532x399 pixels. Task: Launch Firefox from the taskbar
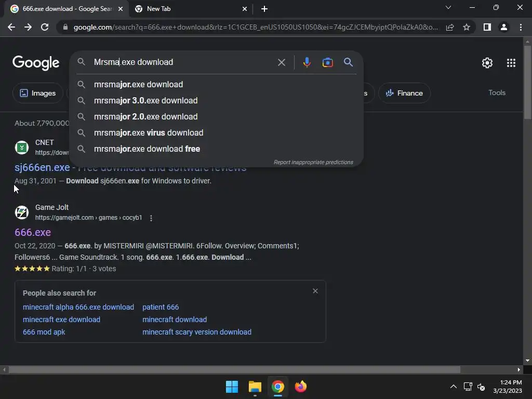(300, 387)
